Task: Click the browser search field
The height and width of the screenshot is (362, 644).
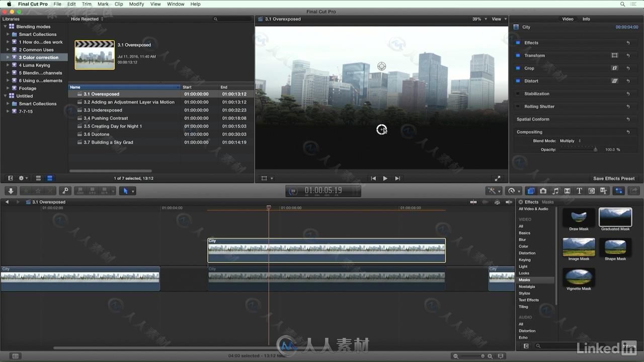Action: (x=232, y=19)
